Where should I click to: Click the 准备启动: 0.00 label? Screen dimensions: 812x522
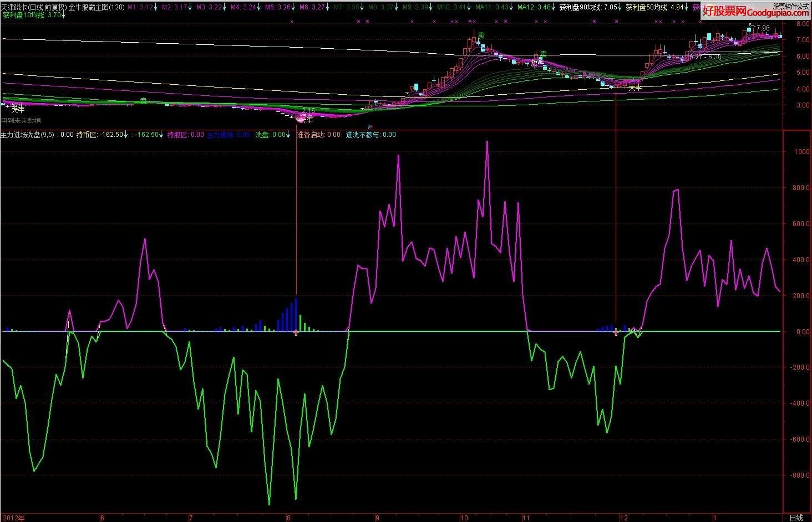click(319, 135)
